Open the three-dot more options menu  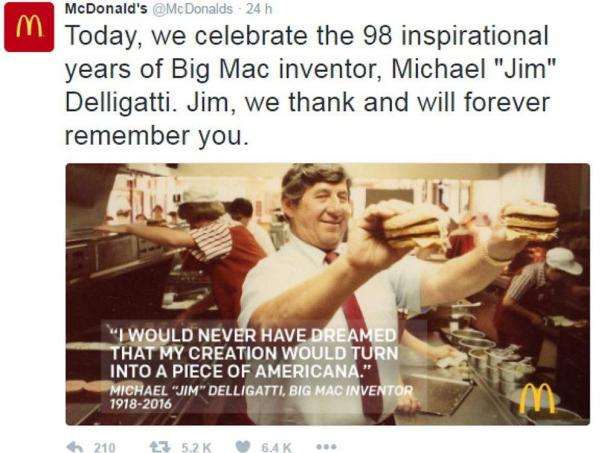(326, 447)
